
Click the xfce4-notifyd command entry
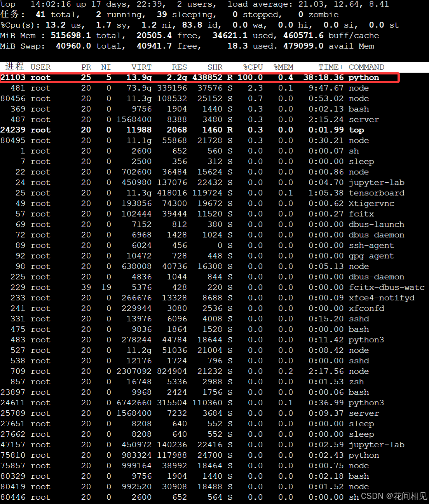point(382,298)
